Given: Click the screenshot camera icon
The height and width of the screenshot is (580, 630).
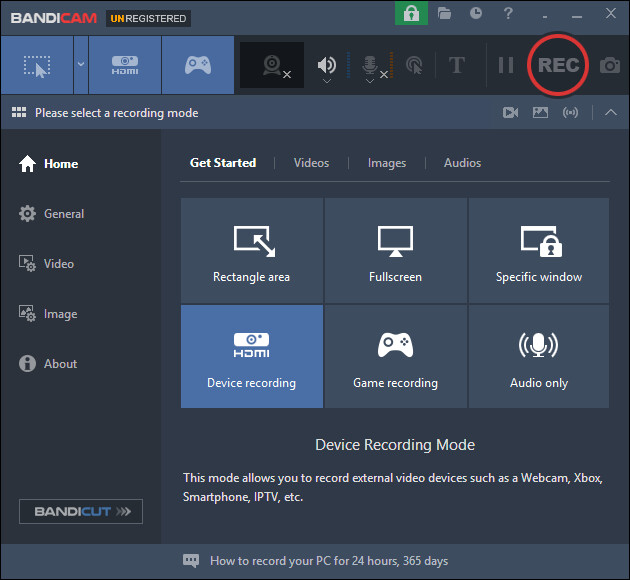Looking at the screenshot, I should pyautogui.click(x=609, y=66).
